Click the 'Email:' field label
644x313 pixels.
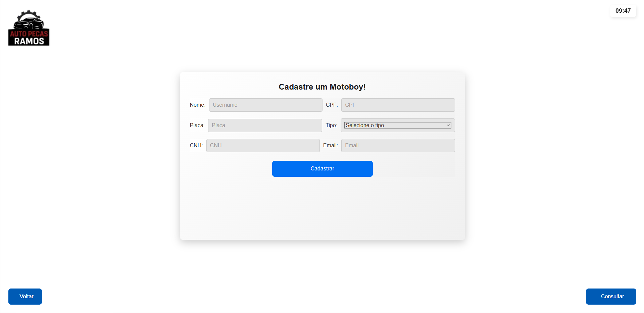click(330, 146)
